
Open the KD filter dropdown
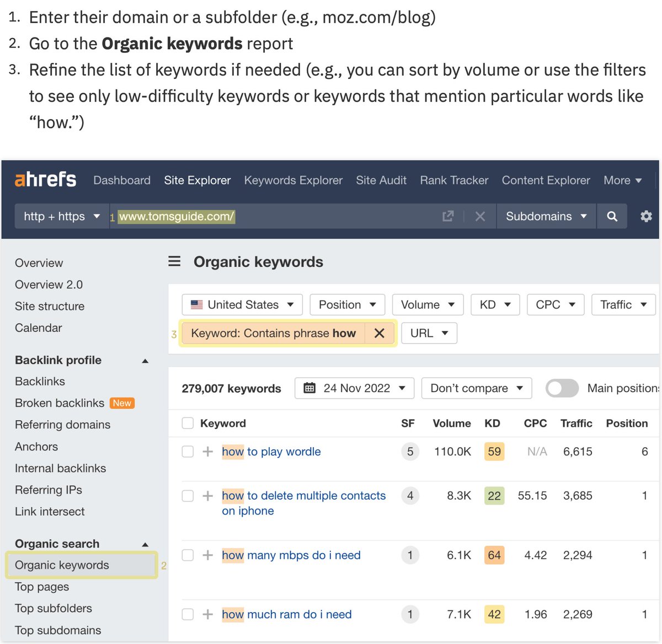(495, 304)
